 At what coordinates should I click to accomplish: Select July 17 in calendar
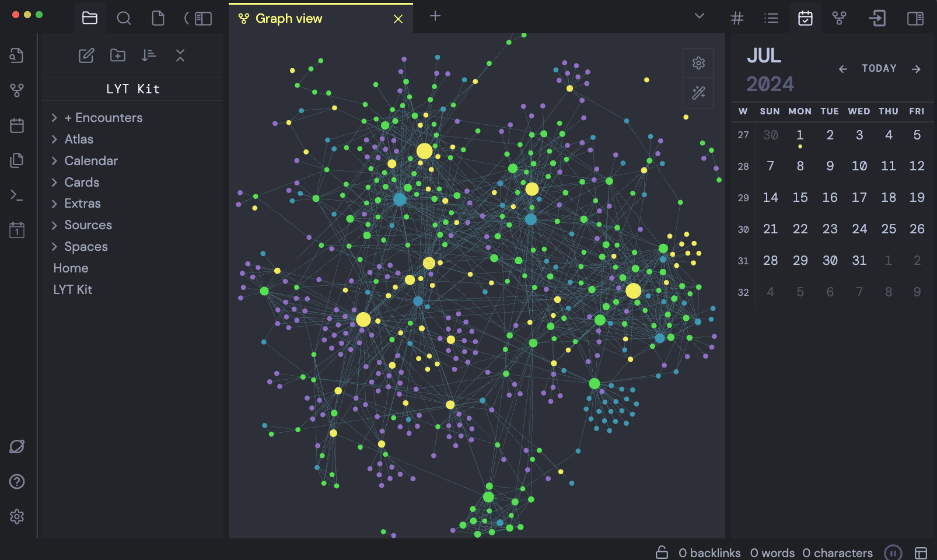click(859, 198)
